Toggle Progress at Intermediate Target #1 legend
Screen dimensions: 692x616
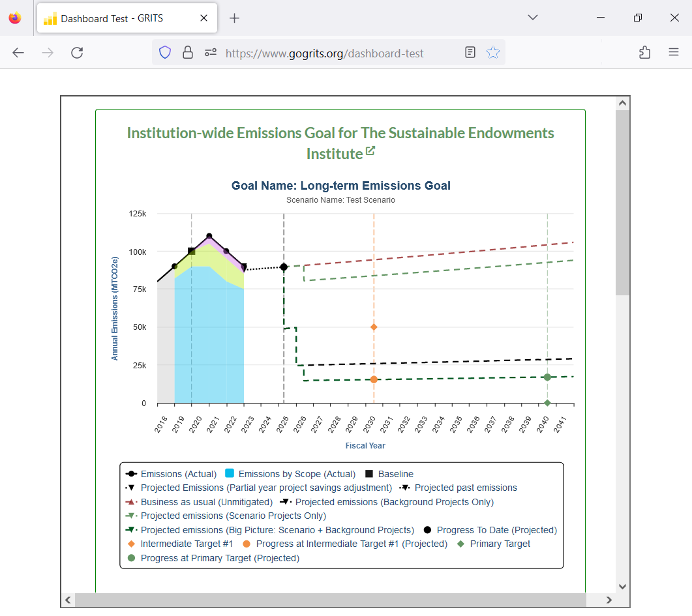344,544
